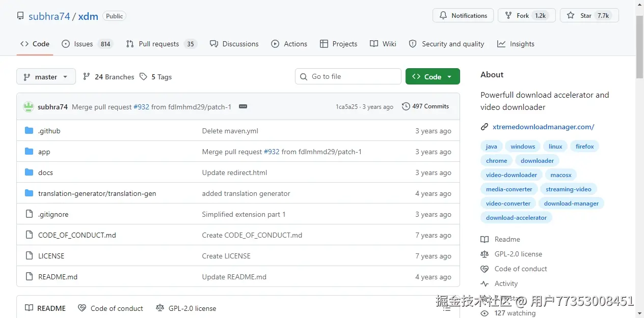Click the Notifications button
Image resolution: width=644 pixels, height=318 pixels.
point(463,16)
